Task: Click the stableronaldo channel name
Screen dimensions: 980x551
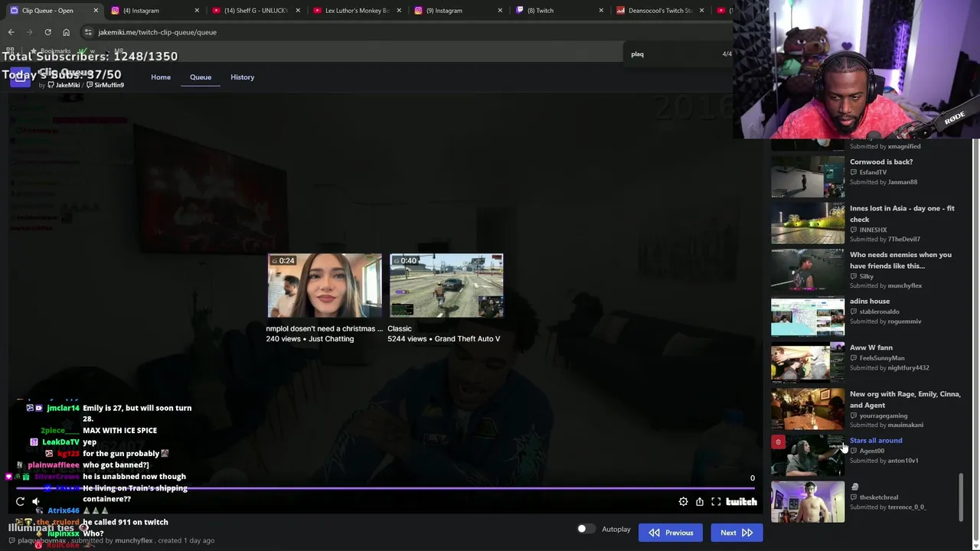Action: point(879,311)
